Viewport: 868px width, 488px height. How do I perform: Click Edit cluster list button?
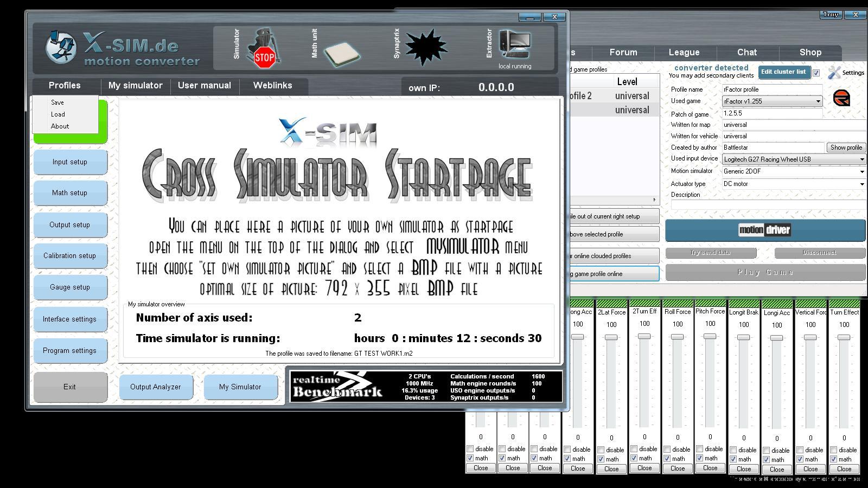coord(783,72)
